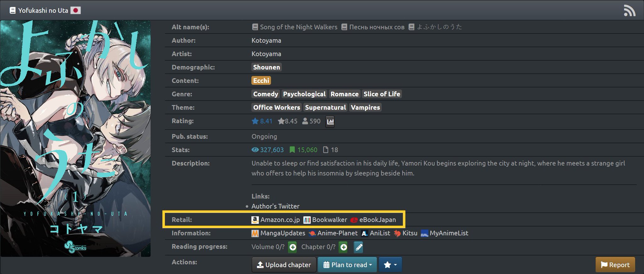
Task: Select the Comedy genre tag
Action: coord(266,94)
